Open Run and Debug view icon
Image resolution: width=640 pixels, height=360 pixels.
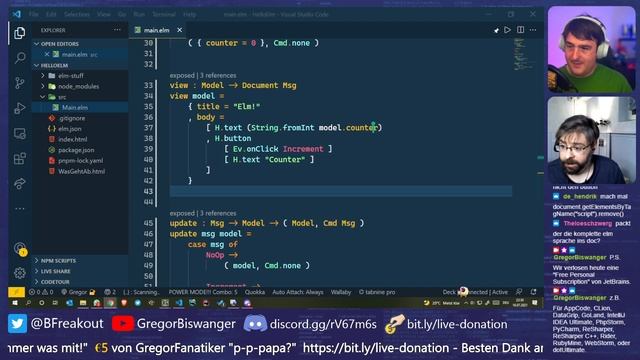pyautogui.click(x=20, y=108)
